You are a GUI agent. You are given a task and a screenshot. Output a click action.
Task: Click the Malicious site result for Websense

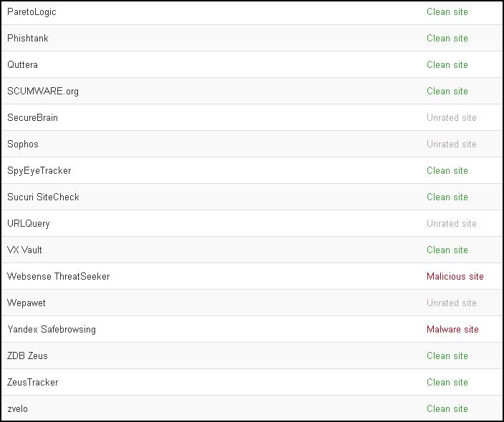pyautogui.click(x=455, y=276)
